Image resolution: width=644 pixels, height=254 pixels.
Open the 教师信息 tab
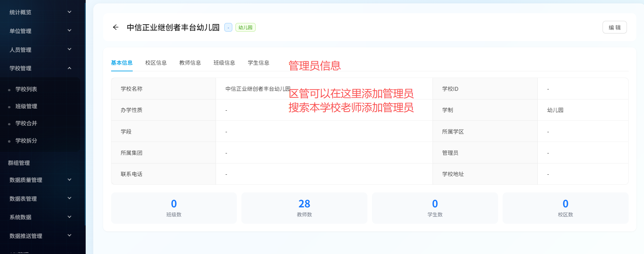(x=190, y=63)
